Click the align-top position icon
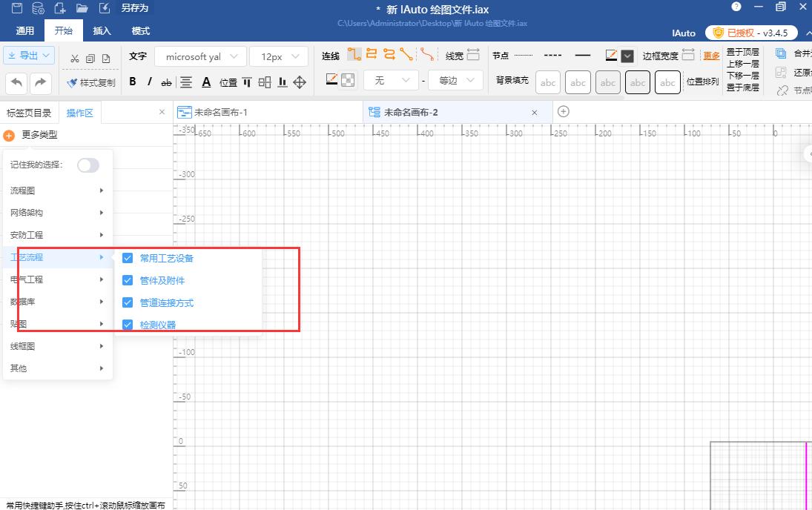 pos(247,82)
